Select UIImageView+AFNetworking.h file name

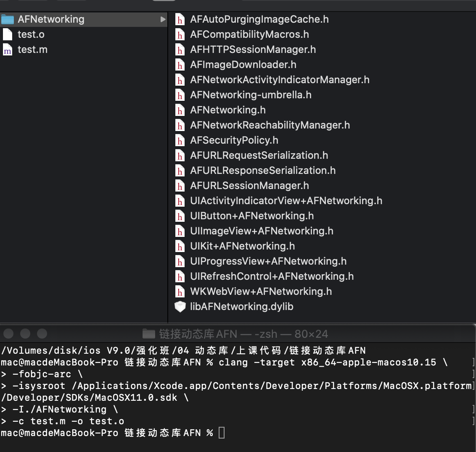262,231
